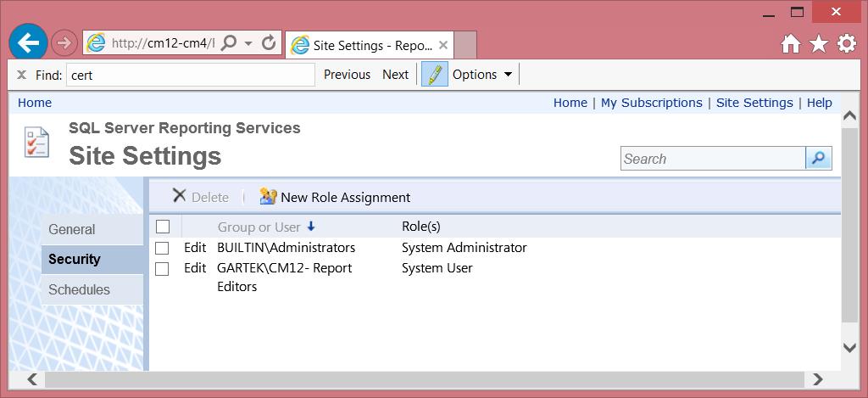Check the GARTEK\CM12- Report Editors checkbox
This screenshot has height=398, width=868.
(x=162, y=269)
